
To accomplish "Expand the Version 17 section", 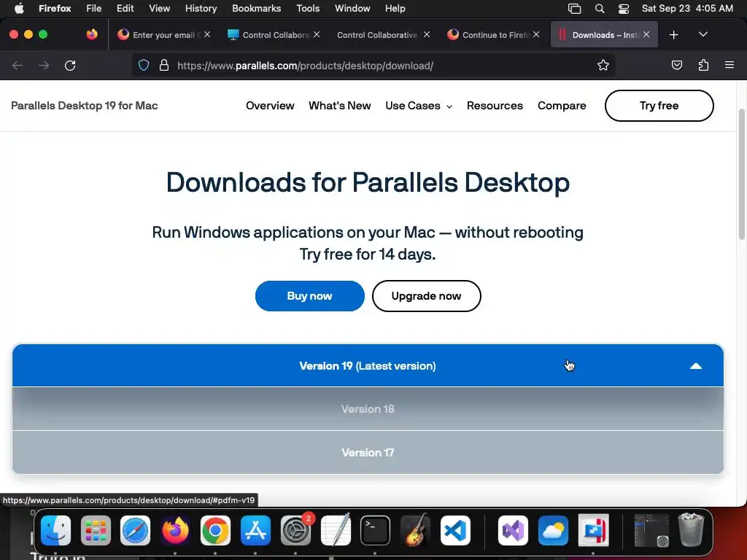I will tap(368, 452).
